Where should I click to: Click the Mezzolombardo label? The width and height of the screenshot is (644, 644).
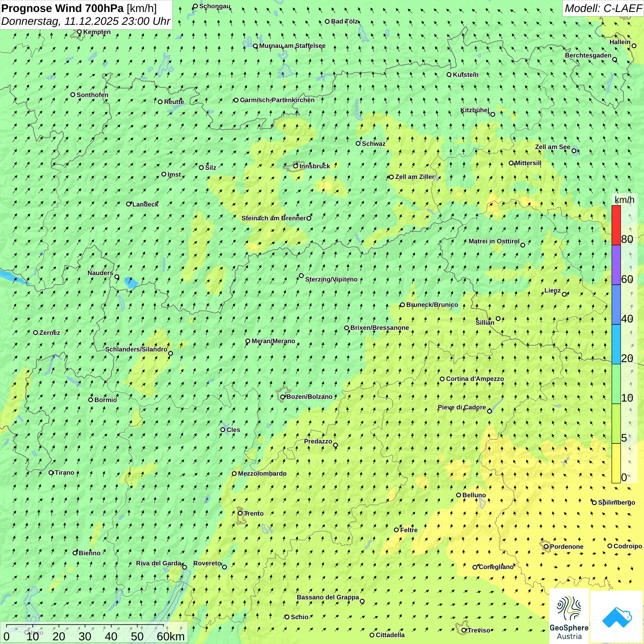tap(262, 473)
